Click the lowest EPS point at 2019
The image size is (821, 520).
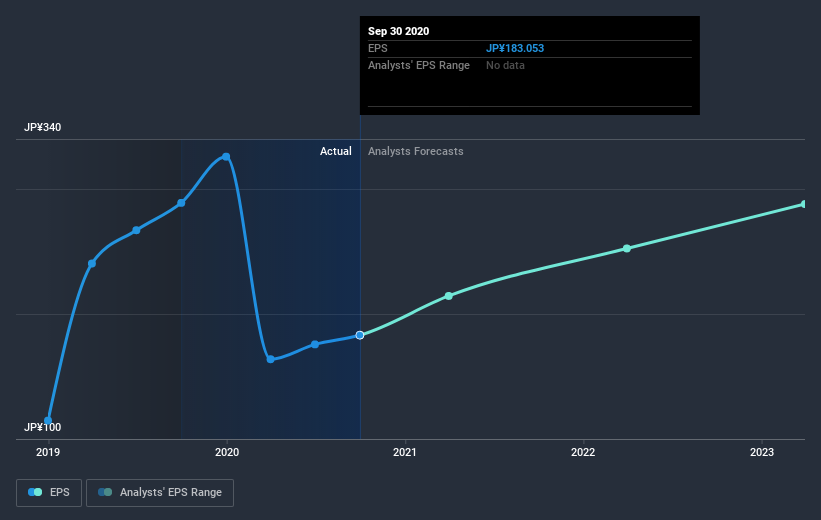point(48,421)
